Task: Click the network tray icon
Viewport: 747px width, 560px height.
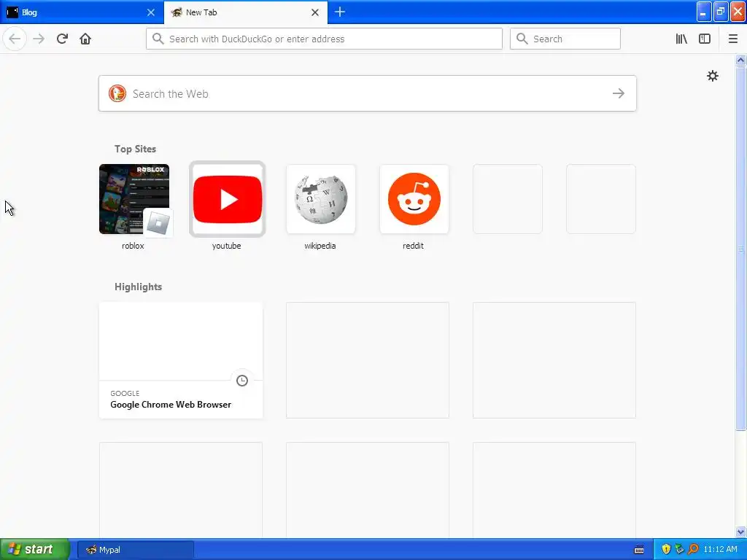Action: click(679, 549)
